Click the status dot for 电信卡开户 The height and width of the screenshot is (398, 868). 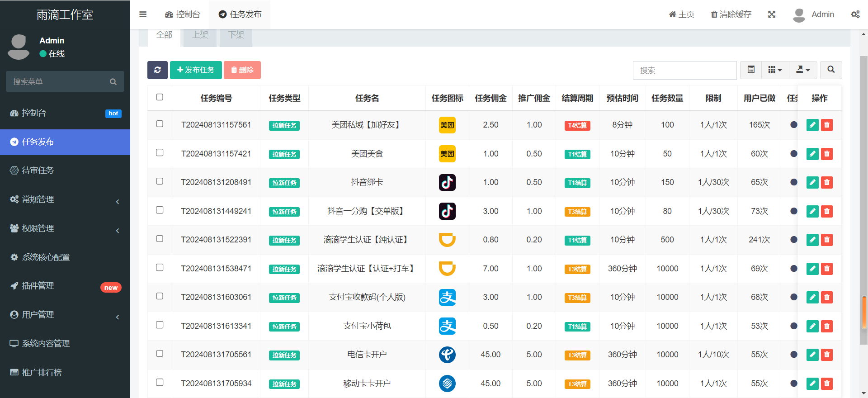tap(793, 355)
